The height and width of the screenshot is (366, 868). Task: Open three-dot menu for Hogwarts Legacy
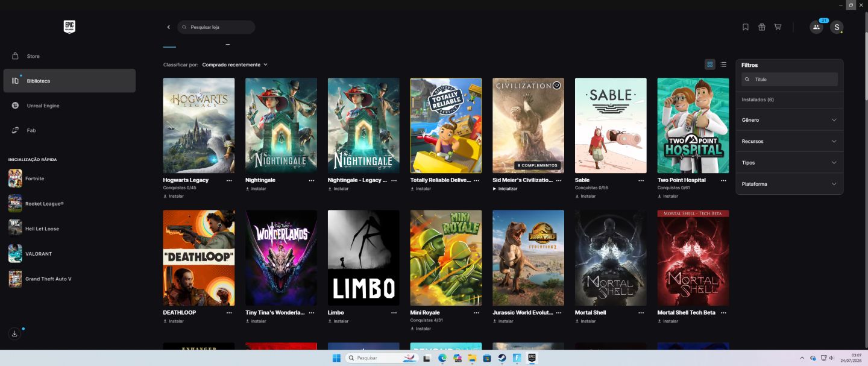tap(229, 180)
